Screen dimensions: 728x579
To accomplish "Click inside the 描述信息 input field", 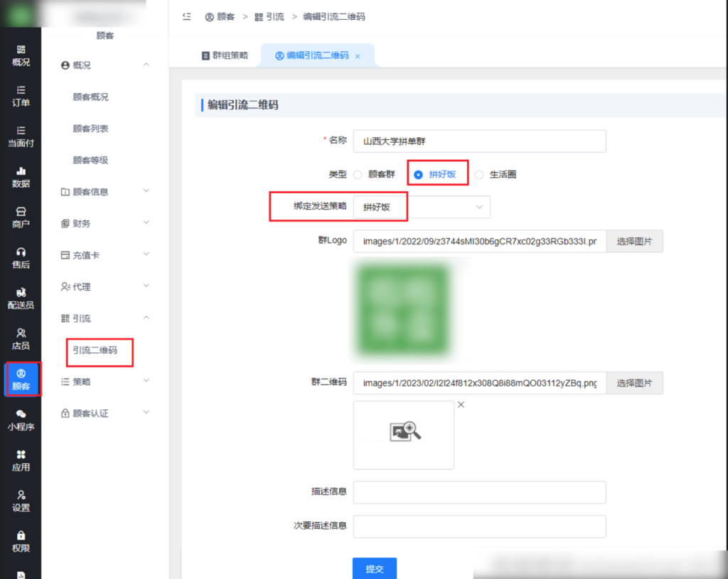I will (479, 492).
